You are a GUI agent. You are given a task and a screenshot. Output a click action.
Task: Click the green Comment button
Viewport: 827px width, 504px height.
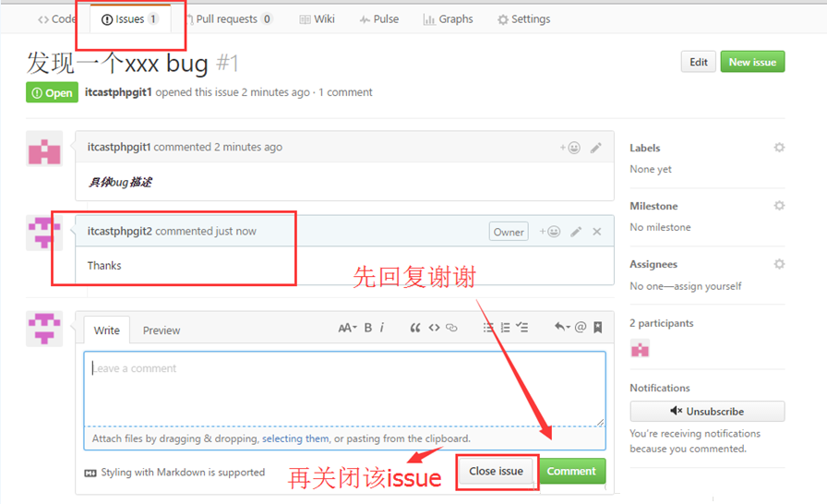(571, 471)
